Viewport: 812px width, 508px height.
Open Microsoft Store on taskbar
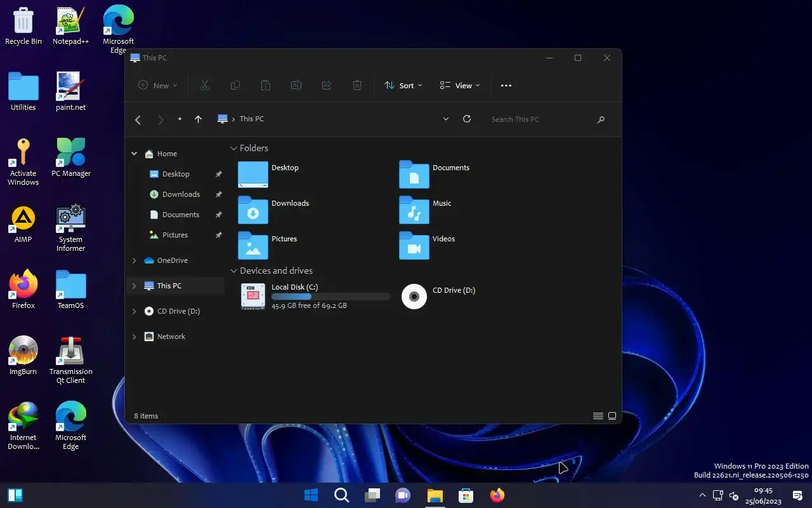pos(466,495)
